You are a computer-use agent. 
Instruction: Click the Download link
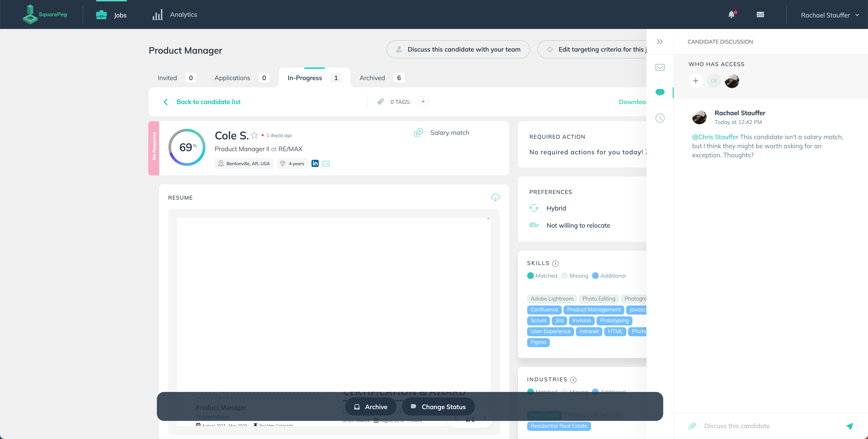[632, 102]
